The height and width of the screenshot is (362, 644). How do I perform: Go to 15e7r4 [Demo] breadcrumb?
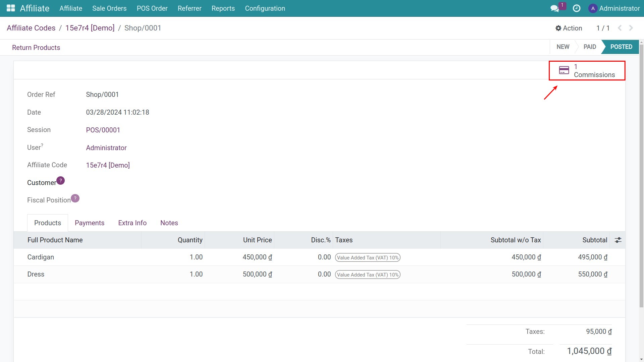coord(90,28)
